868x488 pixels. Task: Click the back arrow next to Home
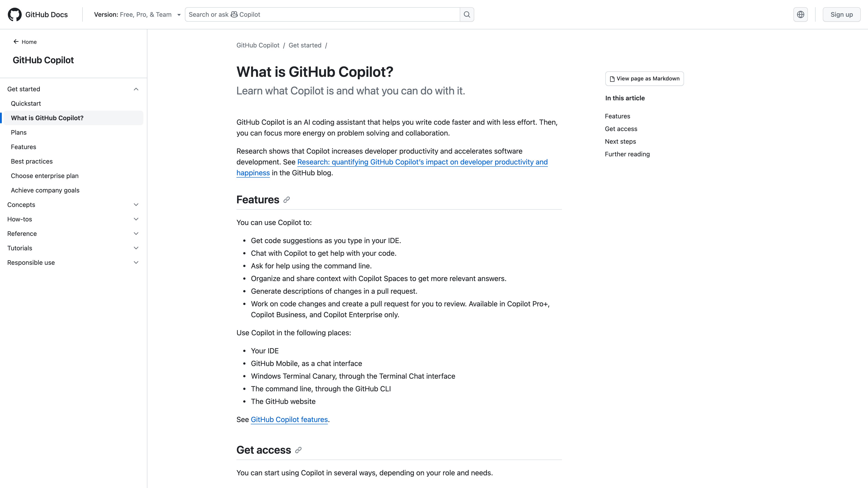coord(16,42)
